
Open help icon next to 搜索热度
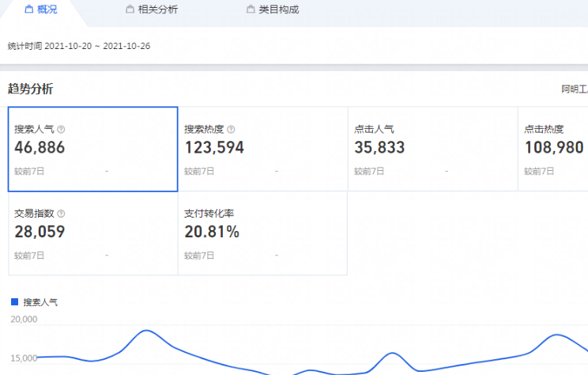tap(231, 130)
